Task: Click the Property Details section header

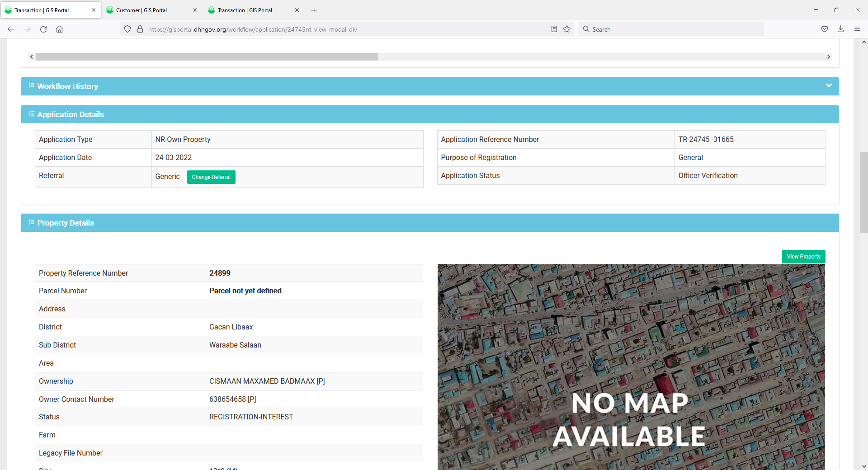Action: (430, 223)
